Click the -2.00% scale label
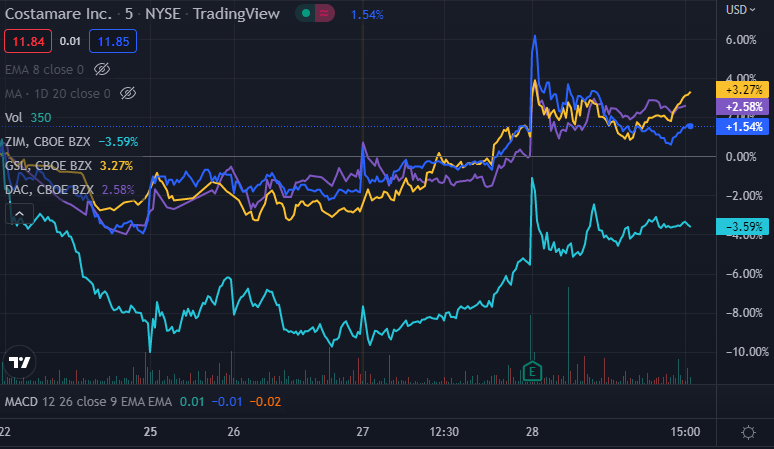This screenshot has width=774, height=449. click(744, 196)
